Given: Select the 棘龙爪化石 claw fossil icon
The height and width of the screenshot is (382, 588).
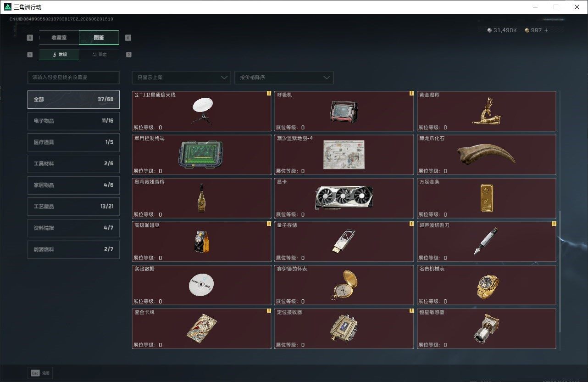Looking at the screenshot, I should coord(486,155).
